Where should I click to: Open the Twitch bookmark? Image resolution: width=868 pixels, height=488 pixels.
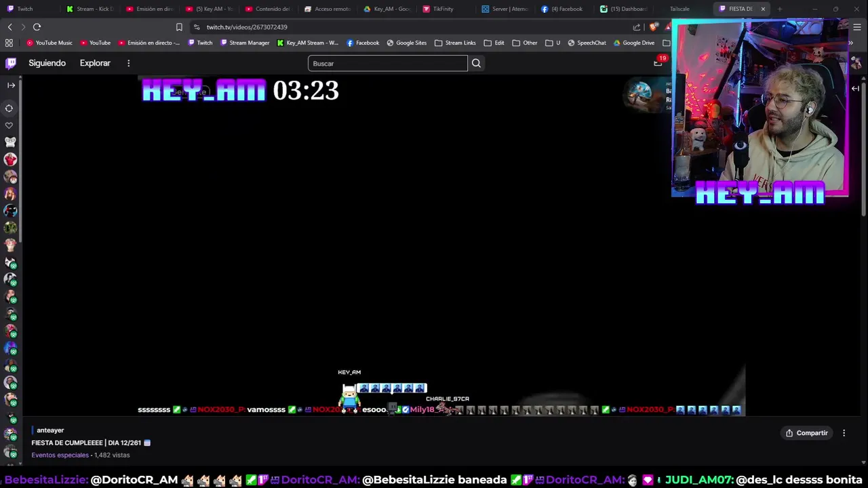[200, 43]
